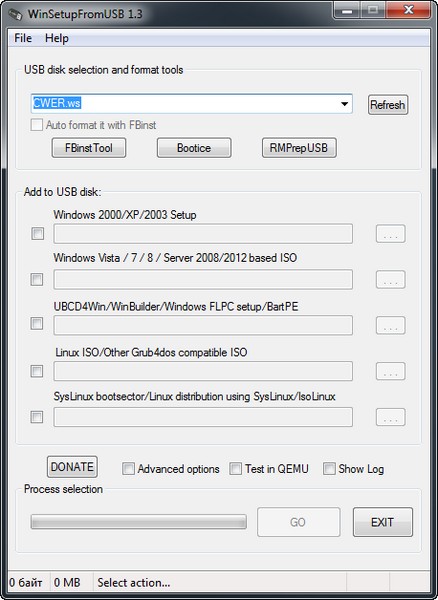
Task: Enable Windows Vista/7/8 based ISO checkbox
Action: (37, 280)
